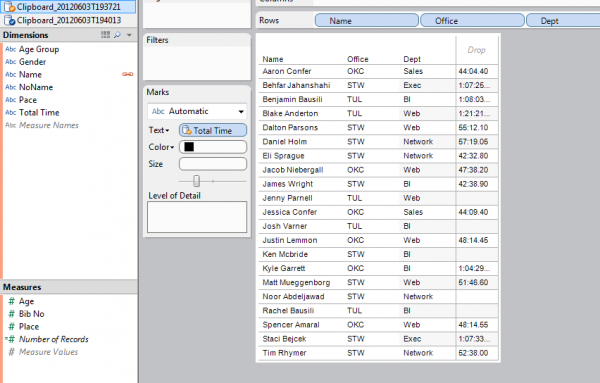Click the James Wright name cell
The width and height of the screenshot is (600, 383).
point(287,184)
